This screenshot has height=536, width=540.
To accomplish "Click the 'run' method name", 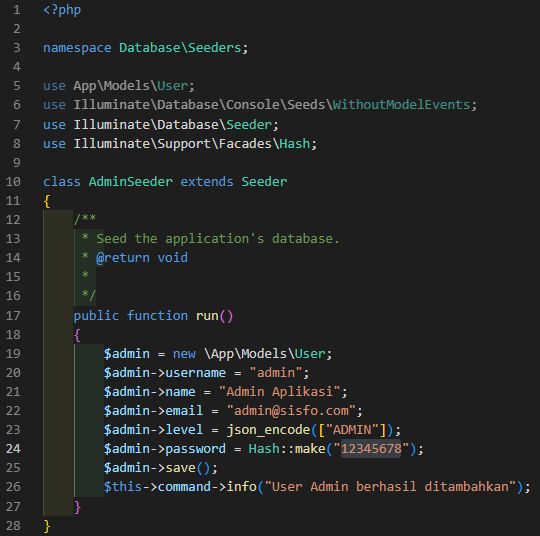I will 207,316.
